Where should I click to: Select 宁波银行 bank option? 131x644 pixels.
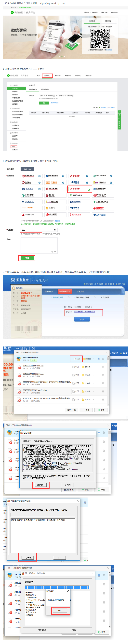point(55,208)
